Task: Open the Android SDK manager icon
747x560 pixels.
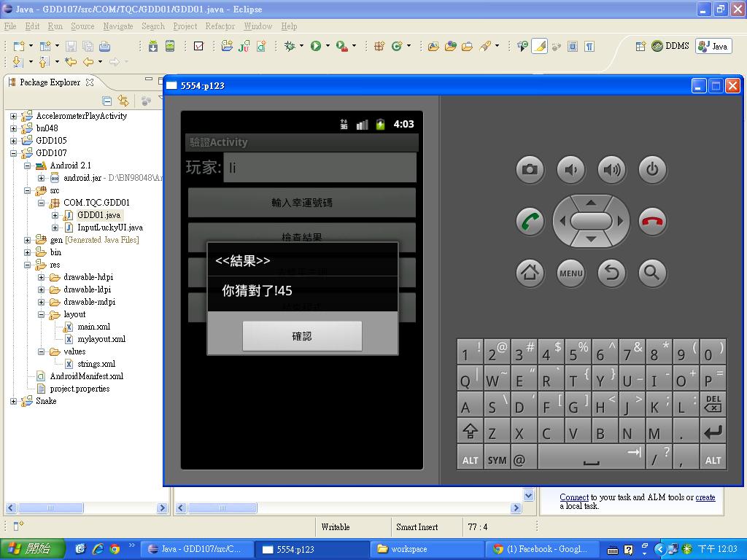Action: point(152,46)
